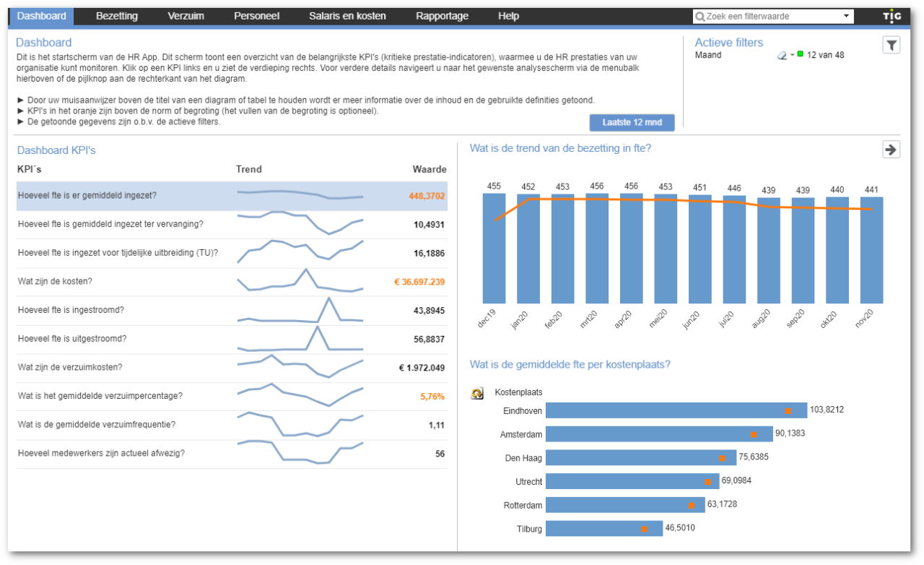Open bezetting details via the arrow icon
This screenshot has height=565, width=924.
(892, 150)
